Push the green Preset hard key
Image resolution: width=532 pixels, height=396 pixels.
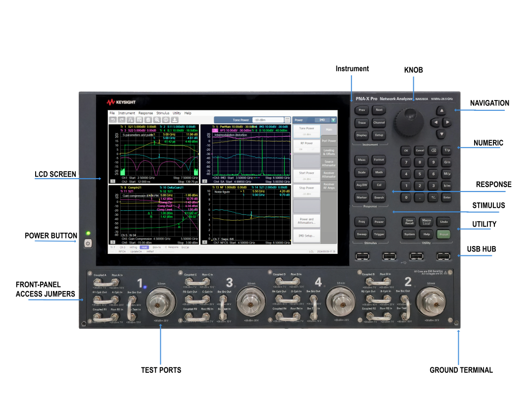coord(444,235)
